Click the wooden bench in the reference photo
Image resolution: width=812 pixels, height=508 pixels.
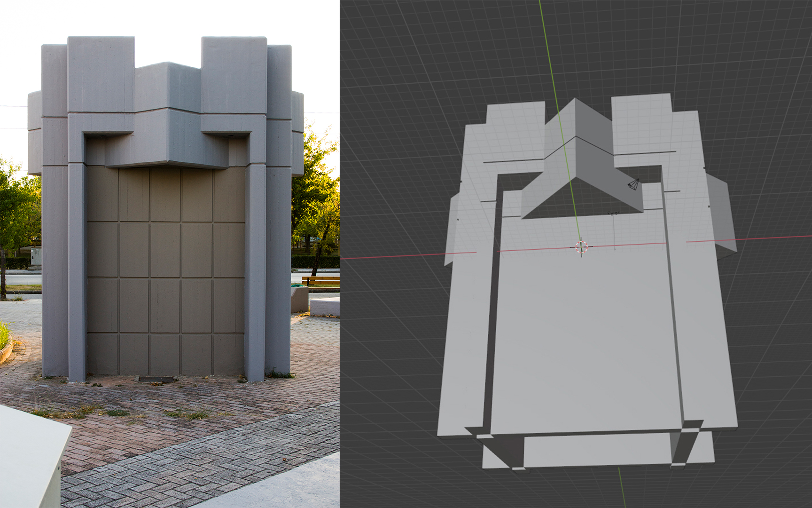pyautogui.click(x=321, y=281)
